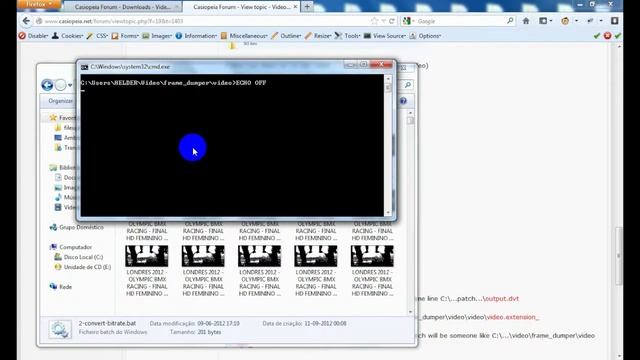
Task: Open Google search engine dropdown
Action: pyautogui.click(x=409, y=21)
